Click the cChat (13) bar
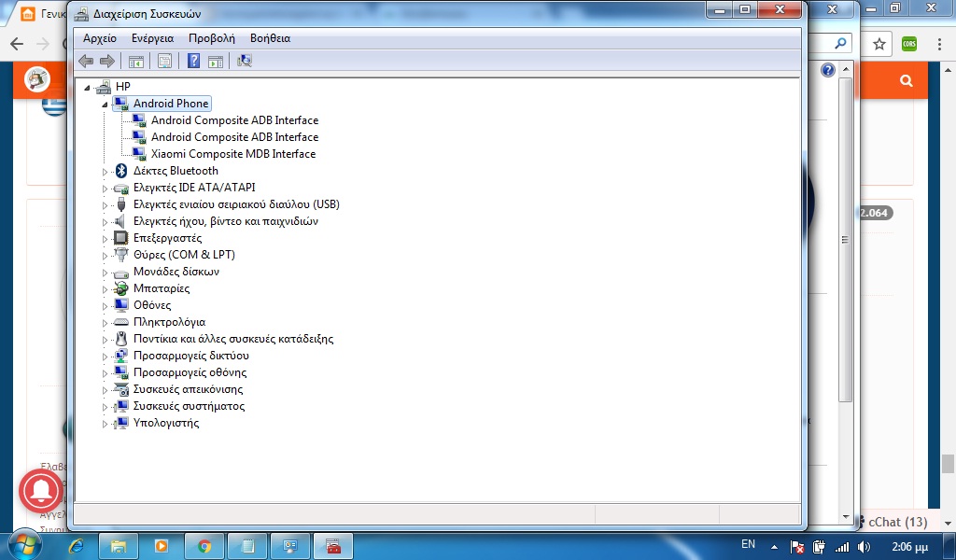 tap(897, 523)
